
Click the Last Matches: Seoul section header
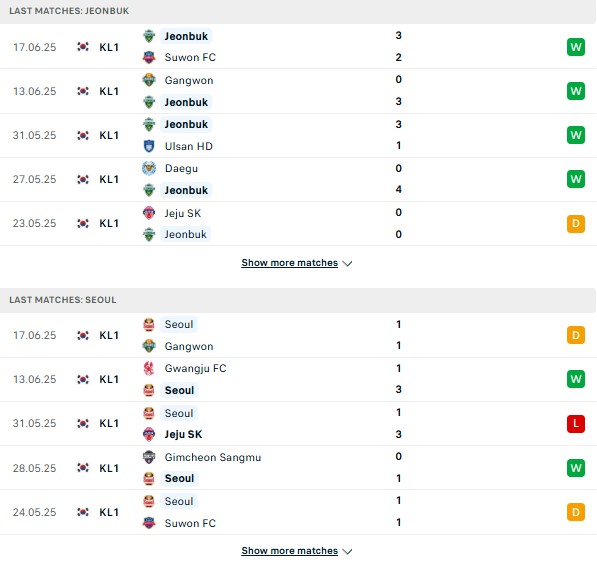click(298, 300)
